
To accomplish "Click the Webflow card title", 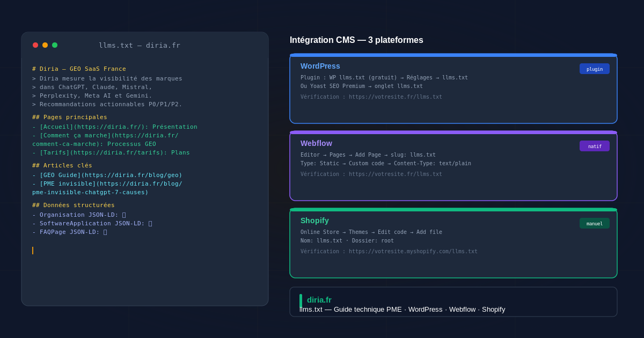I will pyautogui.click(x=316, y=143).
